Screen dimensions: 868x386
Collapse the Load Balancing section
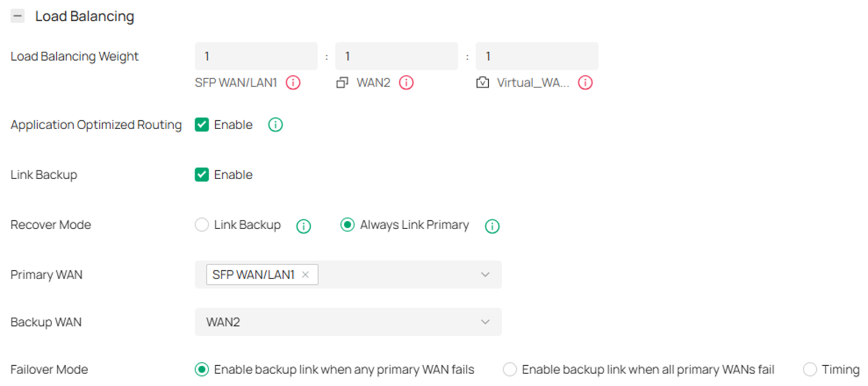(x=17, y=16)
